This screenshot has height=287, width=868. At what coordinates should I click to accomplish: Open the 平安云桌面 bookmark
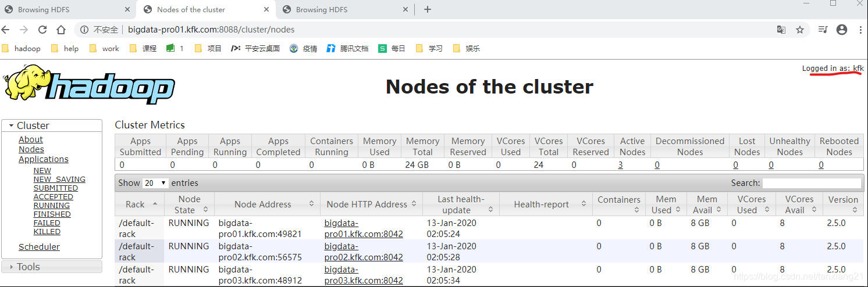coord(255,48)
